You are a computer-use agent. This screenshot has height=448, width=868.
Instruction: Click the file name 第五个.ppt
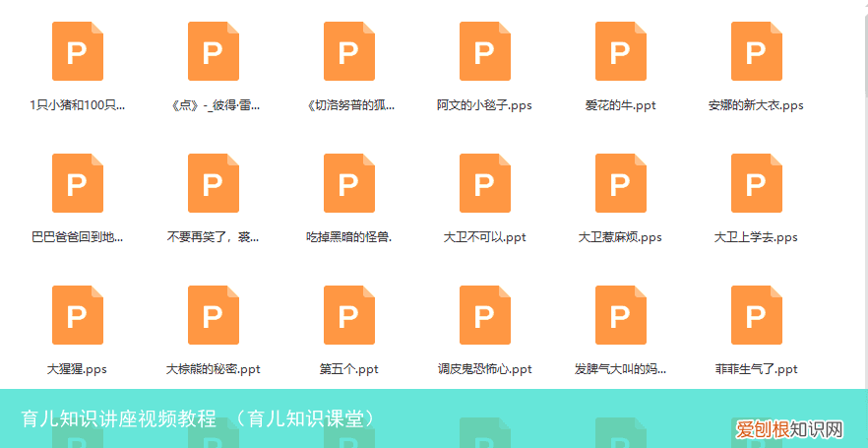click(349, 369)
